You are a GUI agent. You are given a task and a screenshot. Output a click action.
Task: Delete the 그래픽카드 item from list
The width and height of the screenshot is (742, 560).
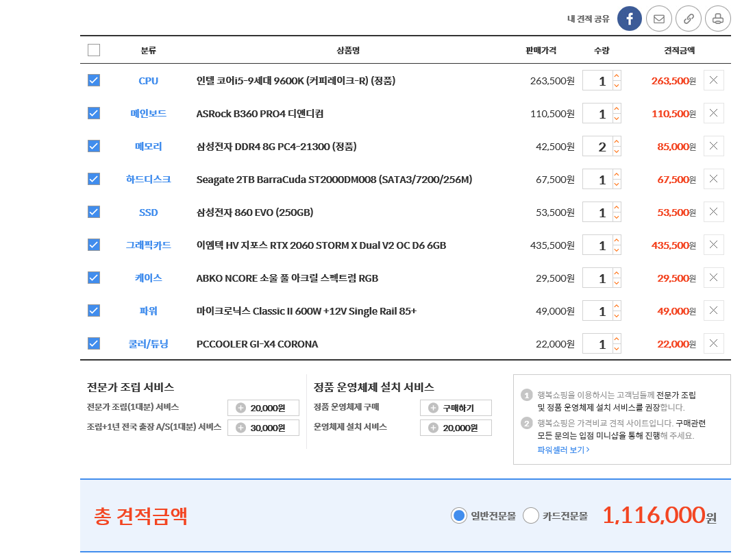[713, 245]
